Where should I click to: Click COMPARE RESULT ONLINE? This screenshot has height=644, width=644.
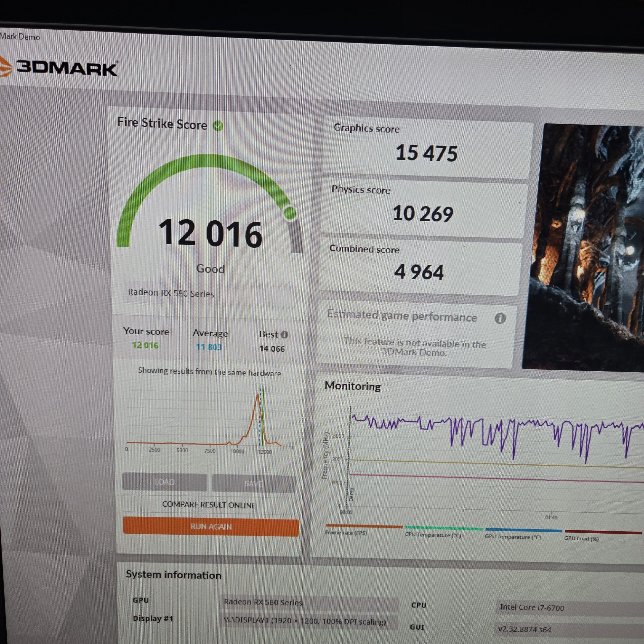209,505
